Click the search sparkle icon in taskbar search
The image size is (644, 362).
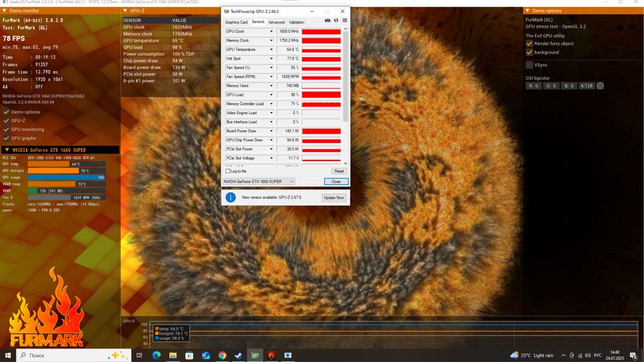coord(117,355)
